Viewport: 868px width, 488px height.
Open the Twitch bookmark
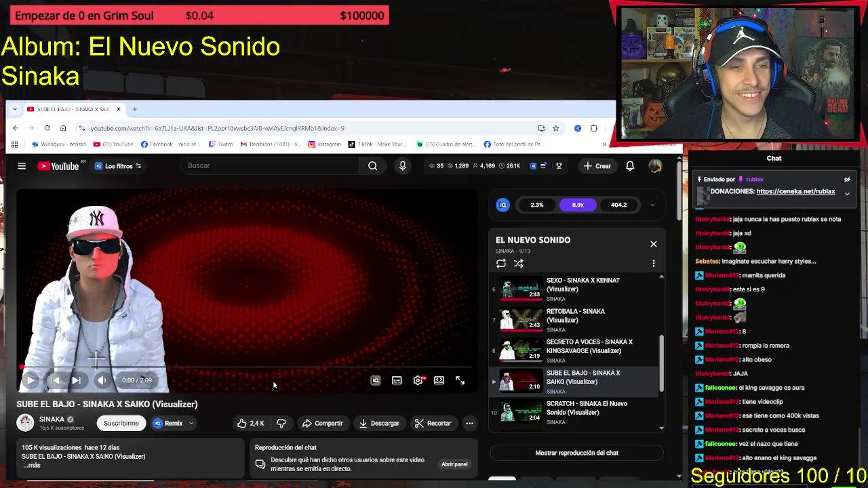coord(221,144)
